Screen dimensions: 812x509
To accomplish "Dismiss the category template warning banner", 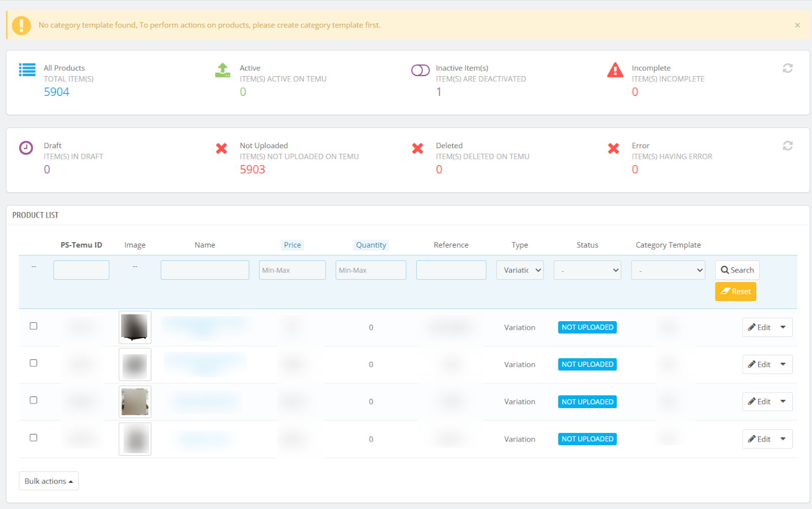I will [x=797, y=25].
